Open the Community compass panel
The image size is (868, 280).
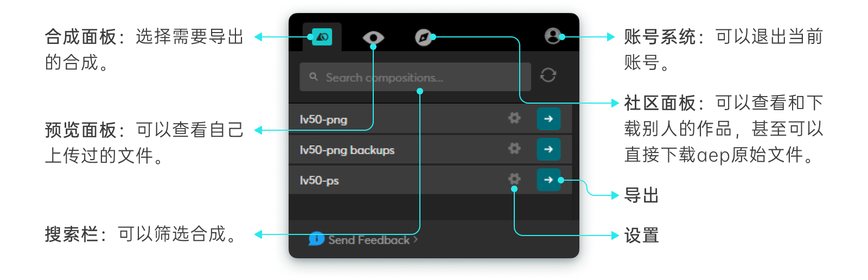point(423,37)
